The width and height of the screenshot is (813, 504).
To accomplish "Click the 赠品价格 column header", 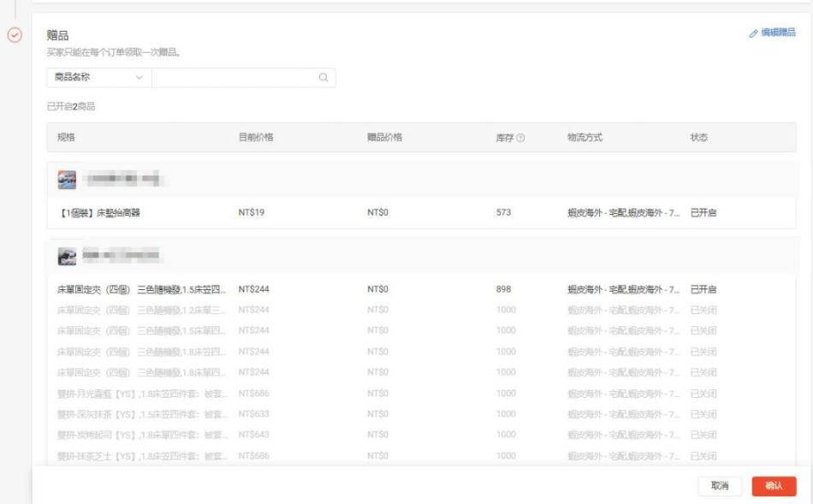I will [x=384, y=138].
